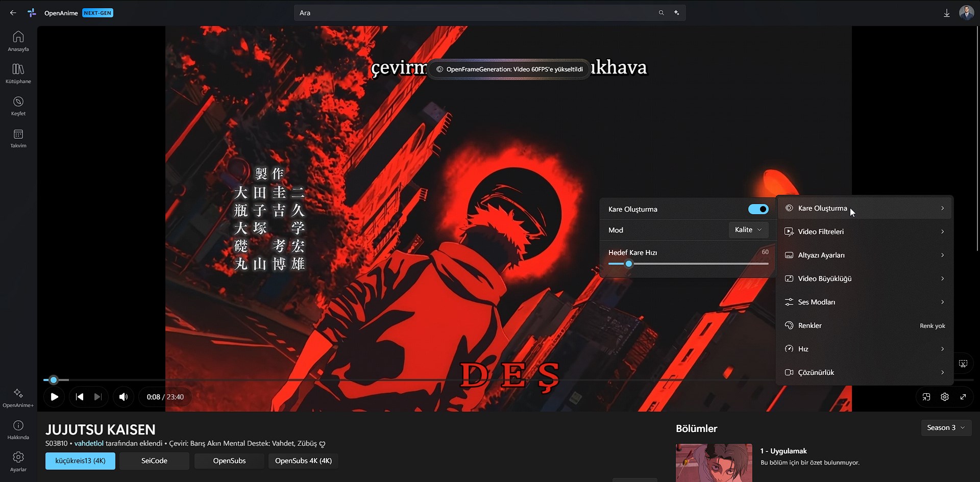Open the OpenAnime+ sidebar item
980x482 pixels.
18,398
